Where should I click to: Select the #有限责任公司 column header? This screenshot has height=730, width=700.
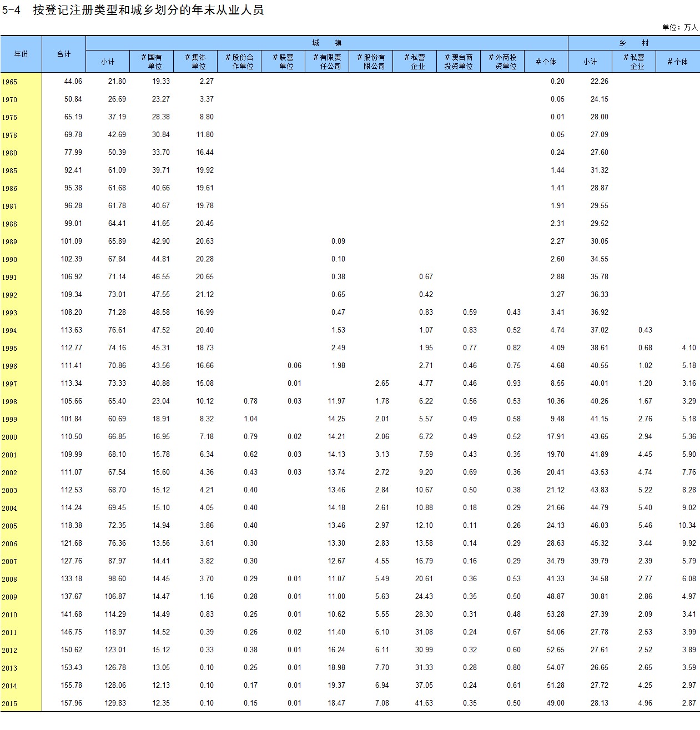(327, 62)
